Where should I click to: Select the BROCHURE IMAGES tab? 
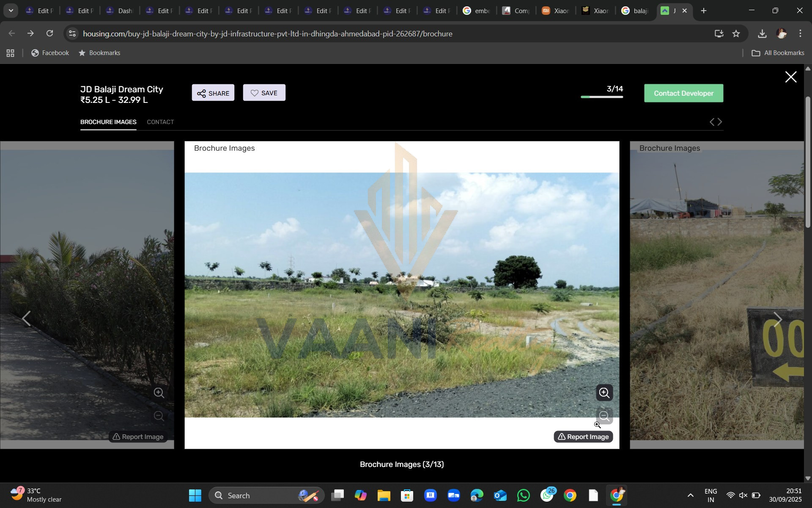pyautogui.click(x=108, y=122)
